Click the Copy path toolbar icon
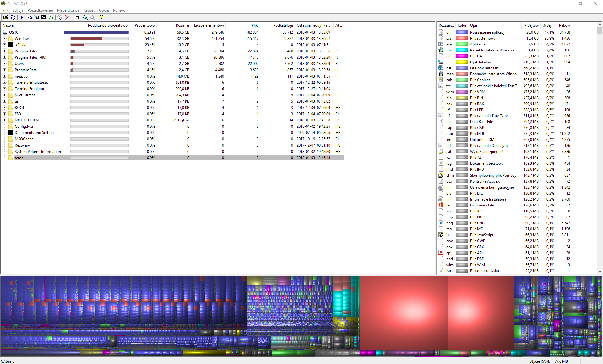603x364 pixels. pyautogui.click(x=29, y=18)
